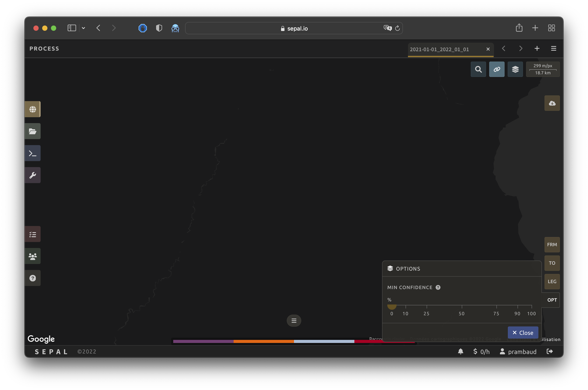Add a new recipe tab with plus
588x390 pixels.
click(x=537, y=49)
